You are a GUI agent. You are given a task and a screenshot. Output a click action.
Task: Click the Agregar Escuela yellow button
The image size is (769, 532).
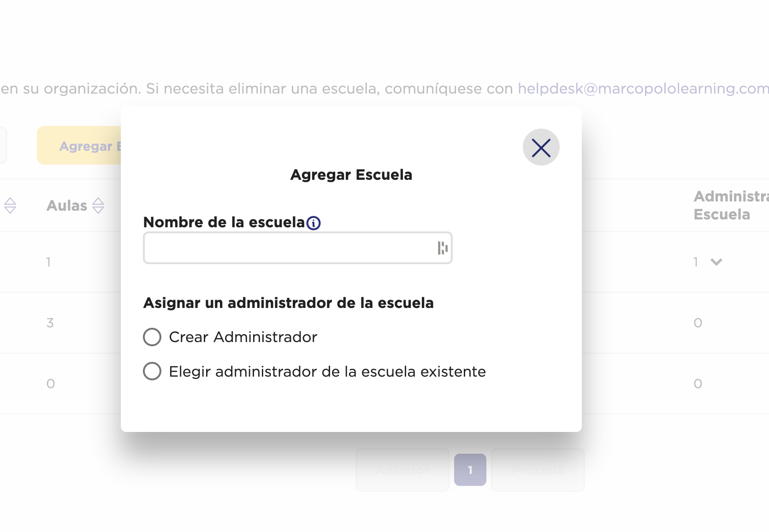tap(79, 145)
